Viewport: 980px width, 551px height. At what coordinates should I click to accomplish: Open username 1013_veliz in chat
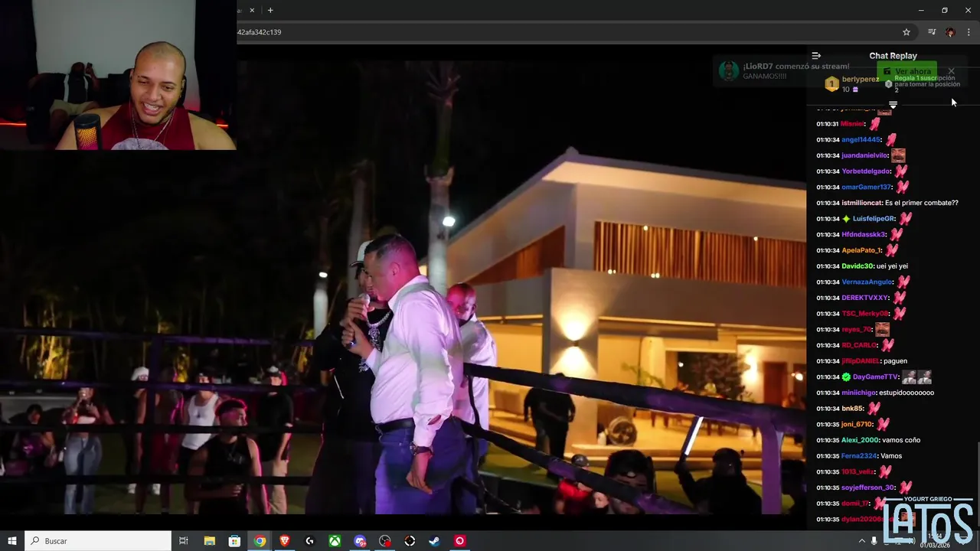[857, 472]
